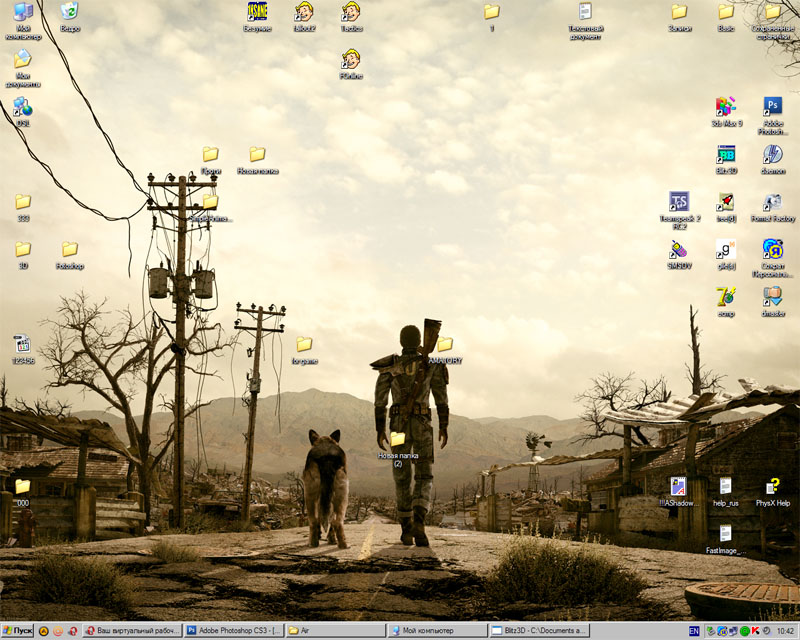Open the PhysX Help file icon

(772, 486)
